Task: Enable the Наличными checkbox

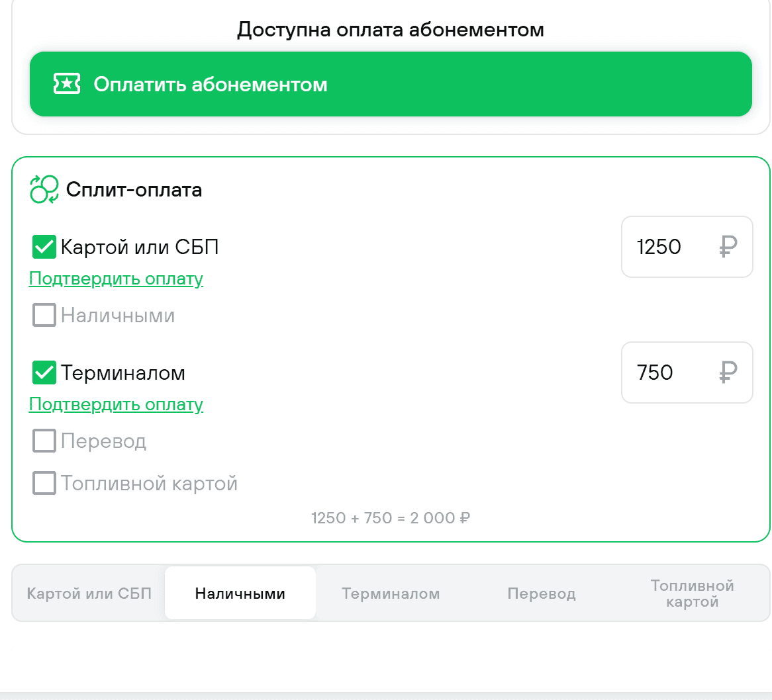Action: (x=44, y=315)
